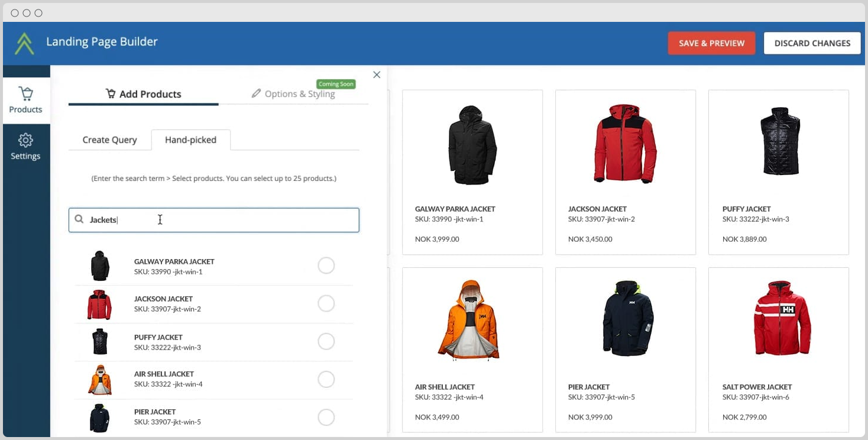
Task: Click 'SKU: 33322 -jkt-win-4' in list
Action: 169,384
